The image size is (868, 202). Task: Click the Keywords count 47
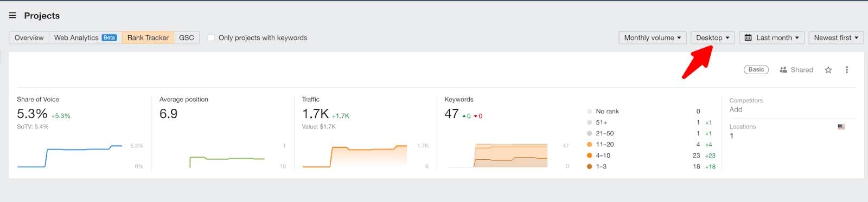pyautogui.click(x=451, y=114)
